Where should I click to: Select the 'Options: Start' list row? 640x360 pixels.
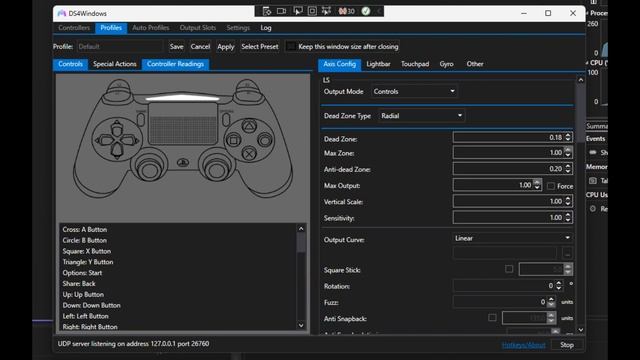point(178,273)
